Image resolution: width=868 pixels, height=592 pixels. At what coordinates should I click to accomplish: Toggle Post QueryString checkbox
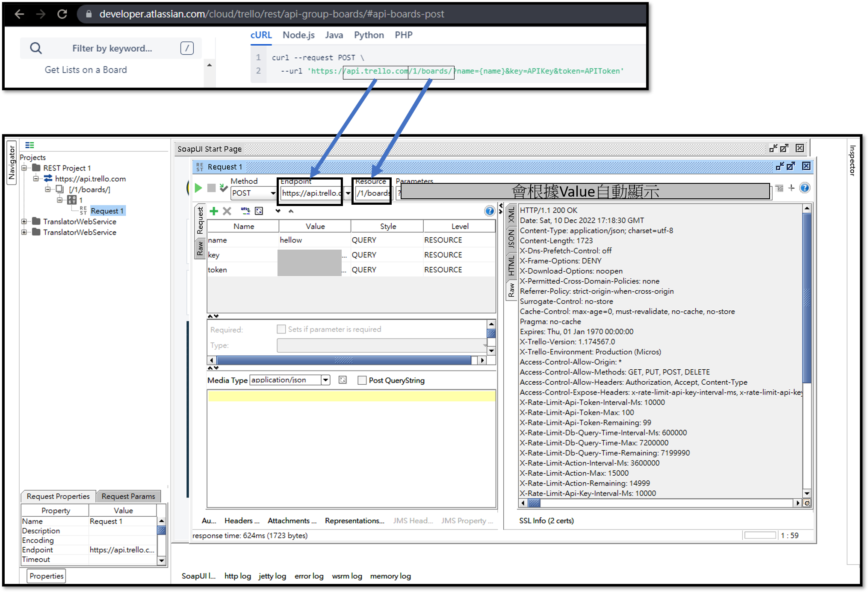point(362,380)
